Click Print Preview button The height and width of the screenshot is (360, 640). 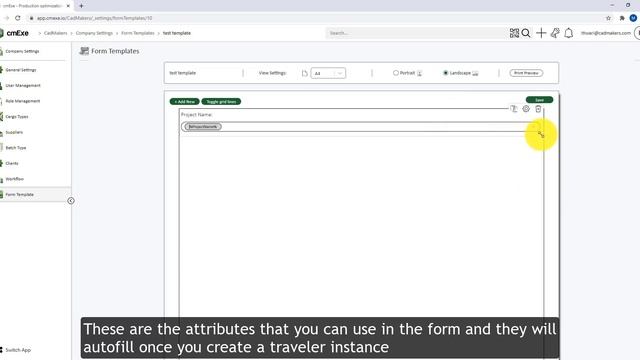click(x=526, y=73)
